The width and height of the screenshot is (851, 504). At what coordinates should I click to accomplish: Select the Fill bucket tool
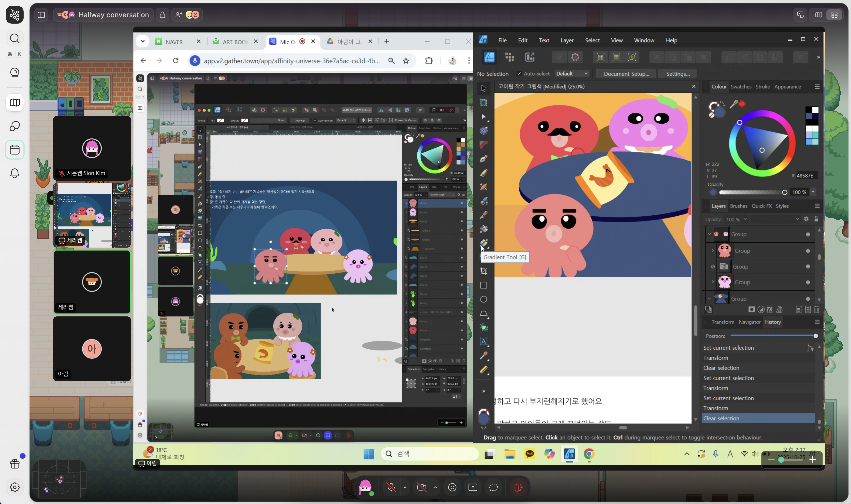(484, 229)
